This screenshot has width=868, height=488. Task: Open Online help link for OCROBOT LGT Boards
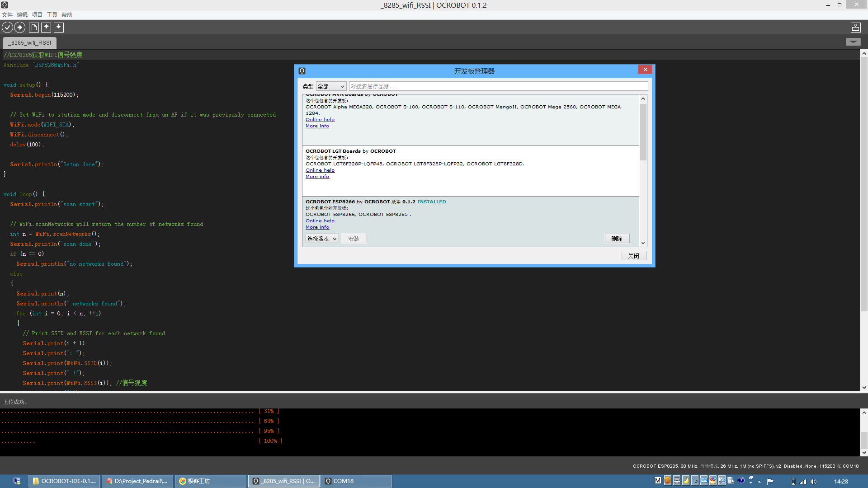(x=320, y=170)
